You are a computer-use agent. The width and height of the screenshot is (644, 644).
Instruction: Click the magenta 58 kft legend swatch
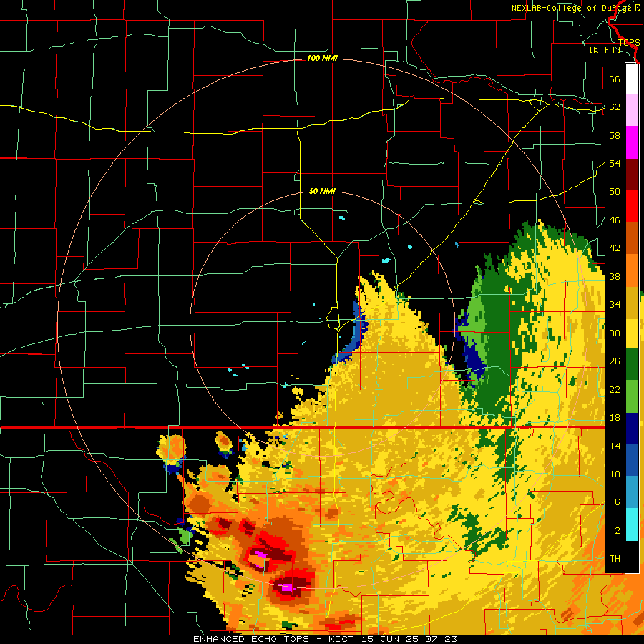tap(632, 142)
